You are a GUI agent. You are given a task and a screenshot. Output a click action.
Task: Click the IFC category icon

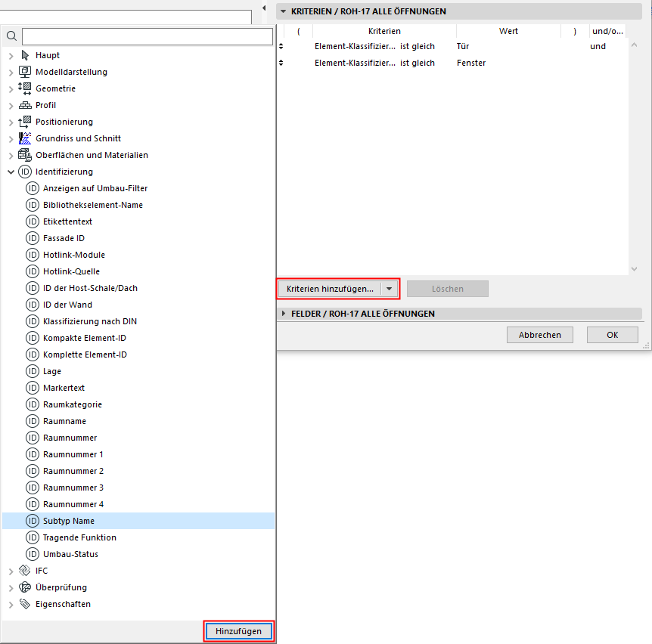[25, 571]
